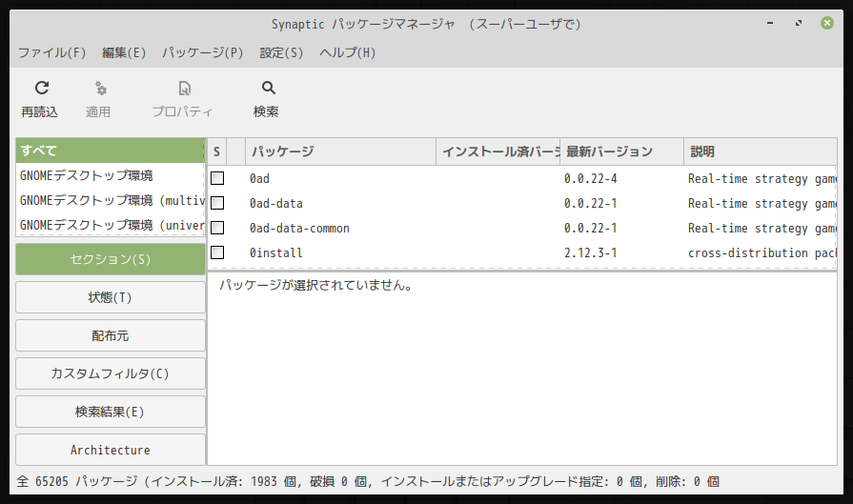This screenshot has height=504, width=853.
Task: Minimize the Synaptic window
Action: [x=770, y=23]
